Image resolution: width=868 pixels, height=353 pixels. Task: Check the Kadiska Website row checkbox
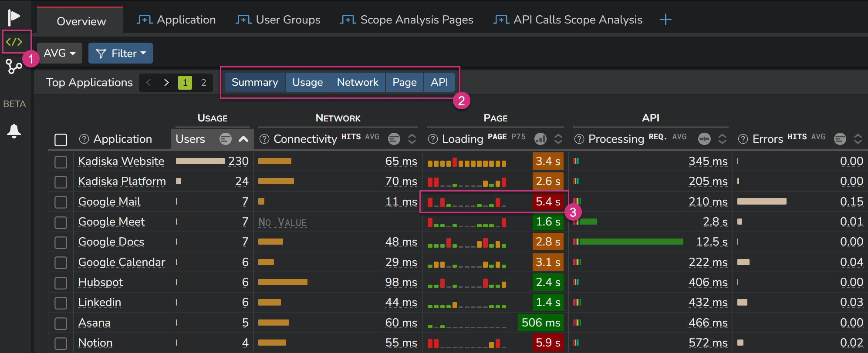pos(61,161)
